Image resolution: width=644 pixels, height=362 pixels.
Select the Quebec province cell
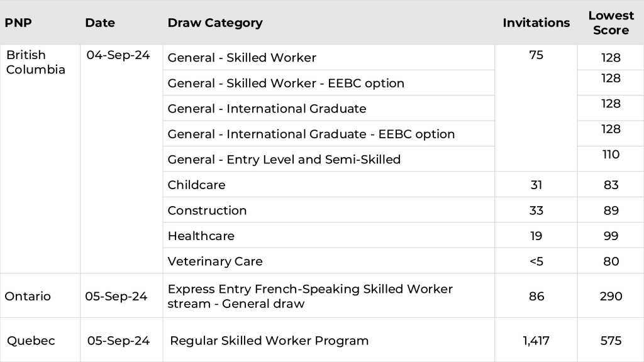pos(31,341)
